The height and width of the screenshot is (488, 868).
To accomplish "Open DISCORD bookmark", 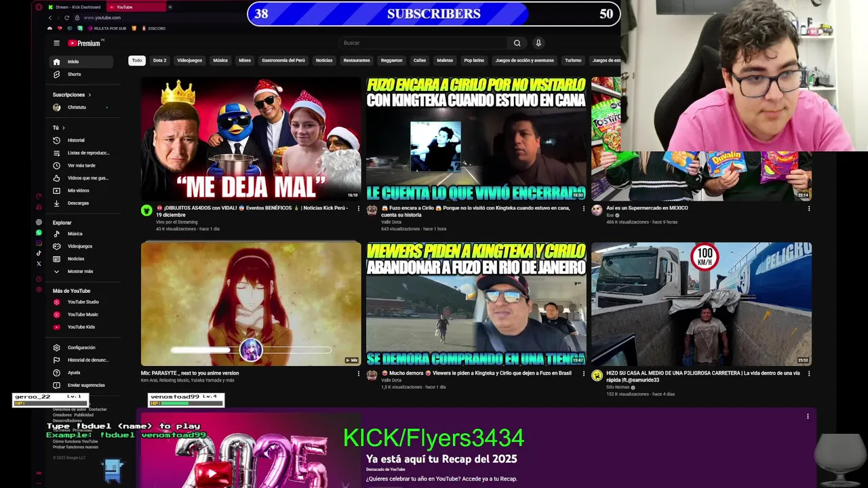I will [x=154, y=28].
